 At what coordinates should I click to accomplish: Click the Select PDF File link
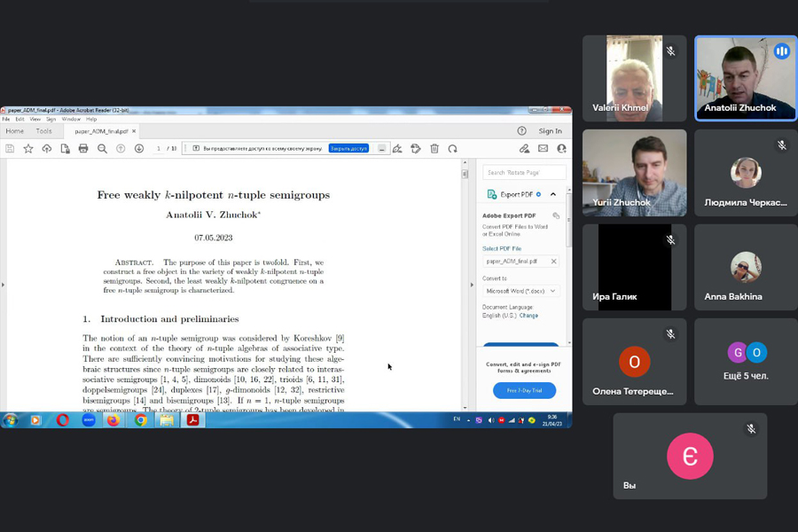(502, 248)
